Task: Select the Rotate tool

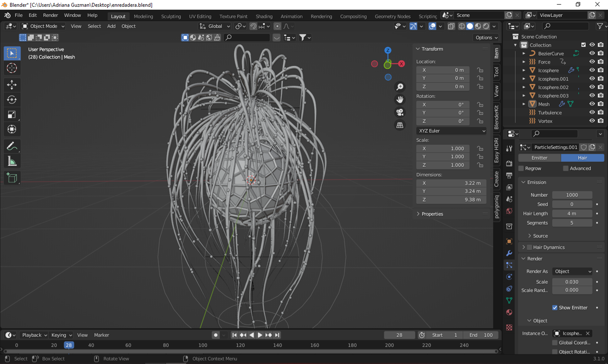Action: point(12,100)
